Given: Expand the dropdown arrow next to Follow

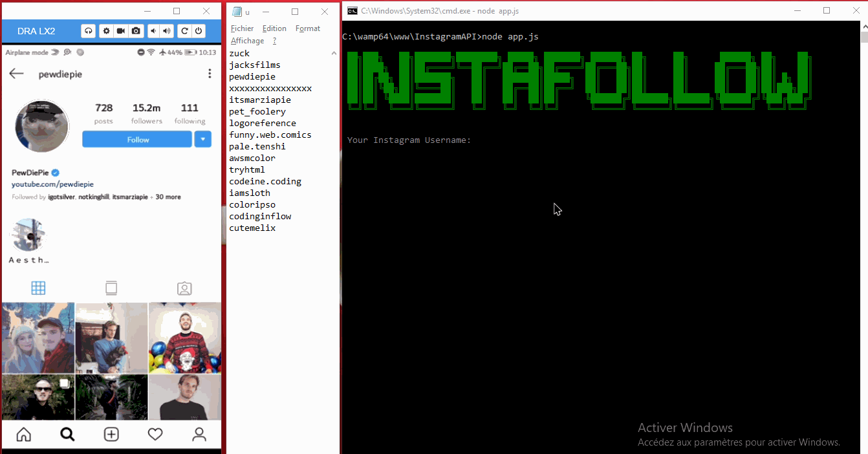Looking at the screenshot, I should point(203,139).
